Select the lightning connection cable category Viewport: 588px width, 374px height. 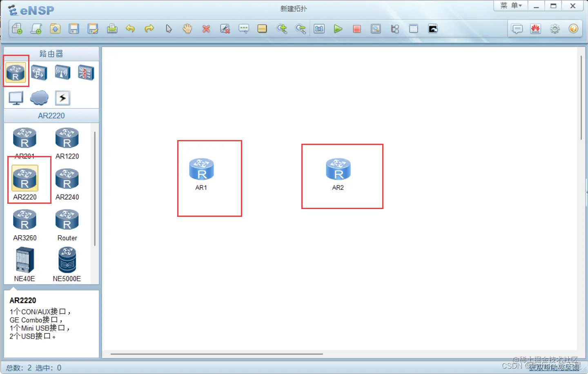point(62,98)
